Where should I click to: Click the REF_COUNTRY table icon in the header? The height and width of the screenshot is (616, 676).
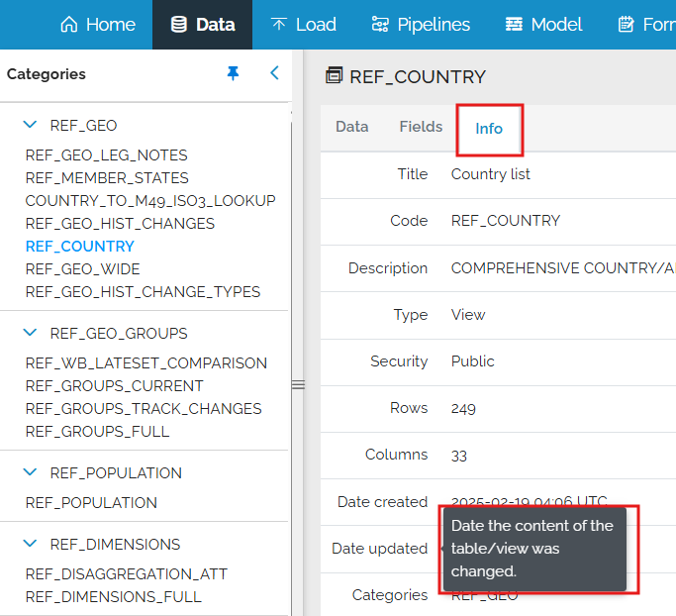pyautogui.click(x=334, y=76)
